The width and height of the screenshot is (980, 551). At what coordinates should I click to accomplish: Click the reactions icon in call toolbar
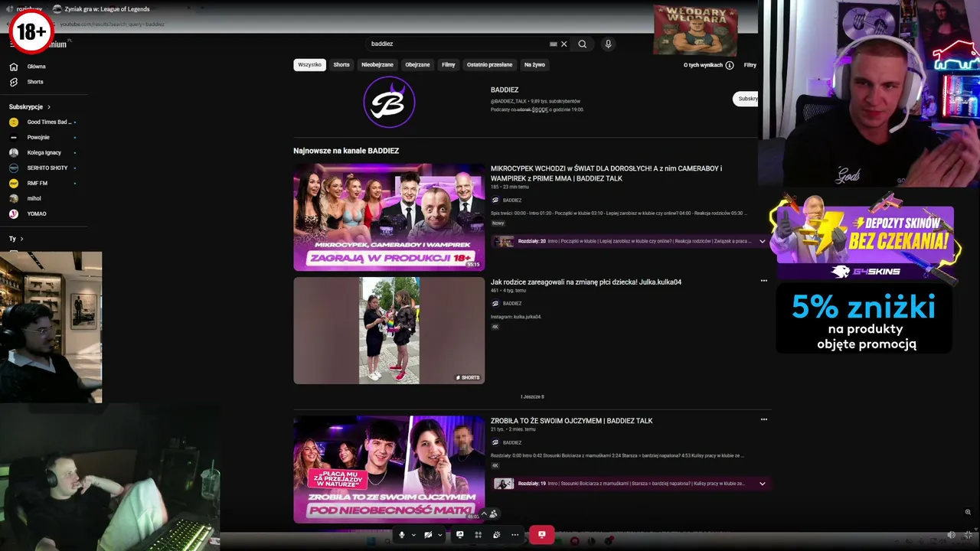(496, 535)
